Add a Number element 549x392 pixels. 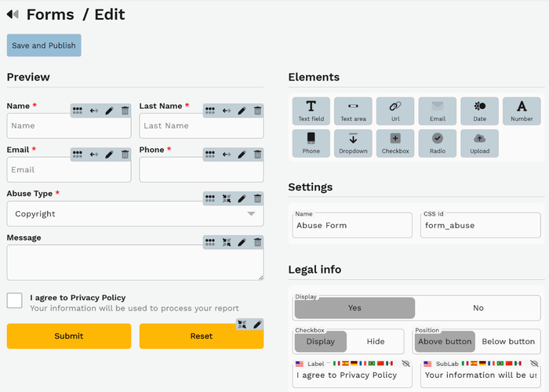click(x=522, y=111)
